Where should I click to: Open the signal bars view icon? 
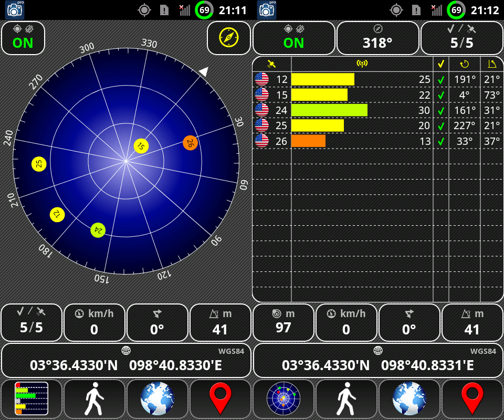pyautogui.click(x=31, y=399)
